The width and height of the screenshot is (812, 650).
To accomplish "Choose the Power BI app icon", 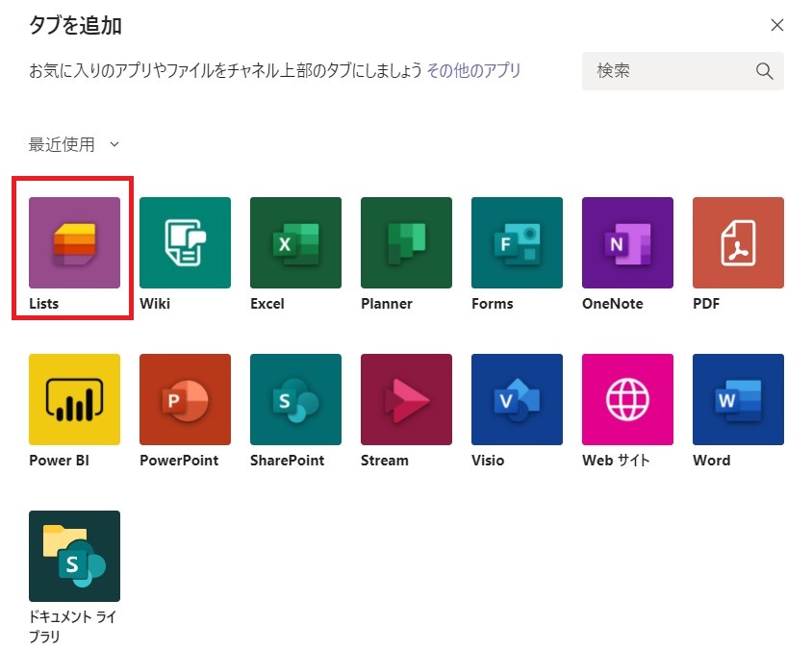I will [75, 400].
